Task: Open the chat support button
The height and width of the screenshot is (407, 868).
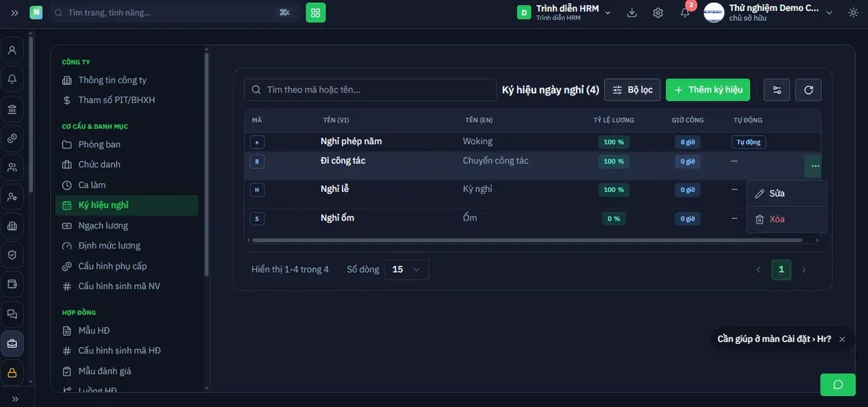Action: coord(838,385)
